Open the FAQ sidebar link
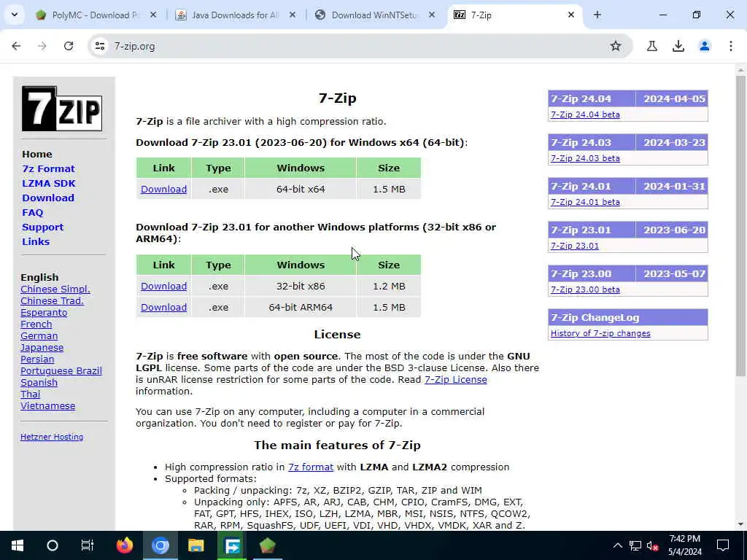The image size is (747, 560). [32, 212]
